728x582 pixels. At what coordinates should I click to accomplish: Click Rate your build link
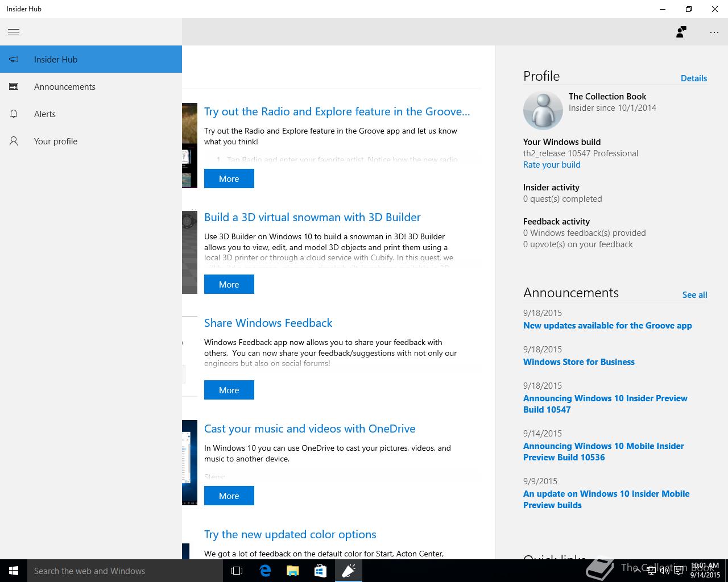552,165
